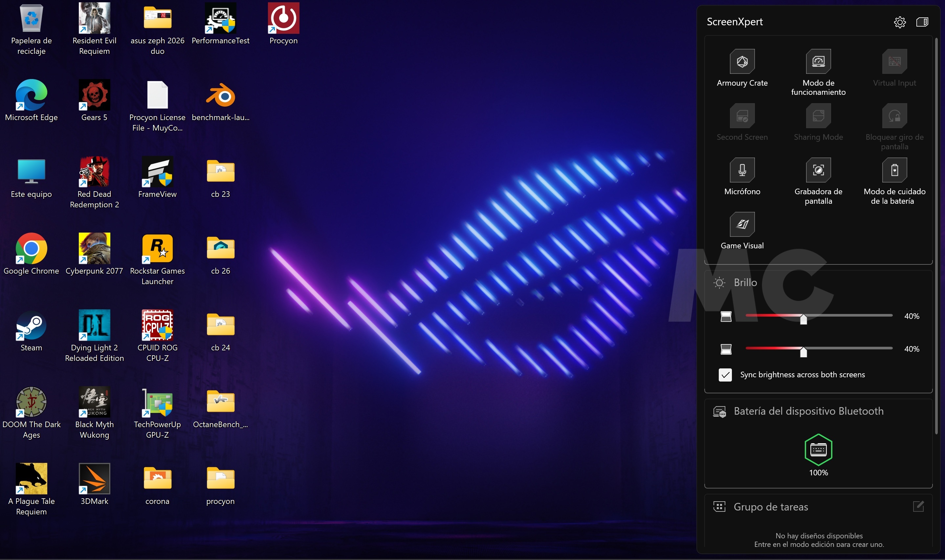Click the Bluetooth keyboard battery icon

(x=818, y=449)
